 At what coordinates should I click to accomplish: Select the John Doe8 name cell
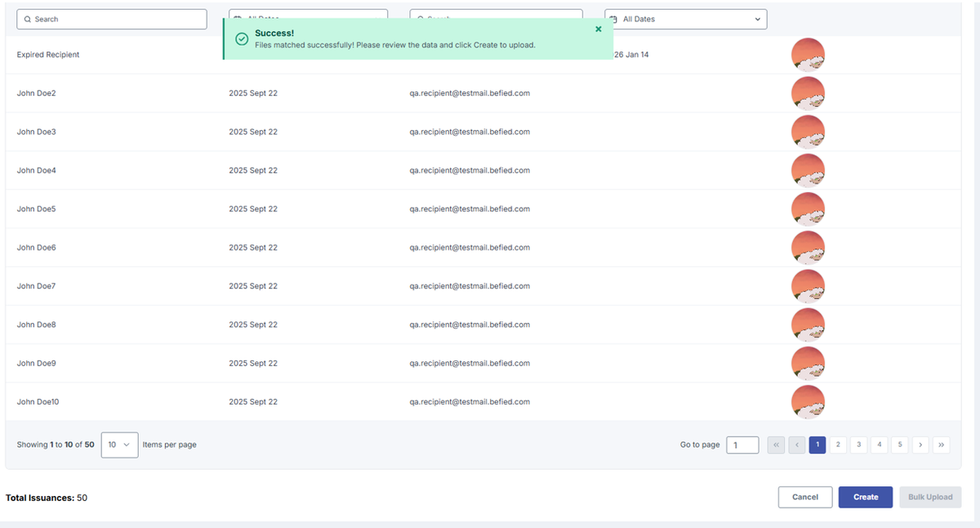(x=37, y=324)
